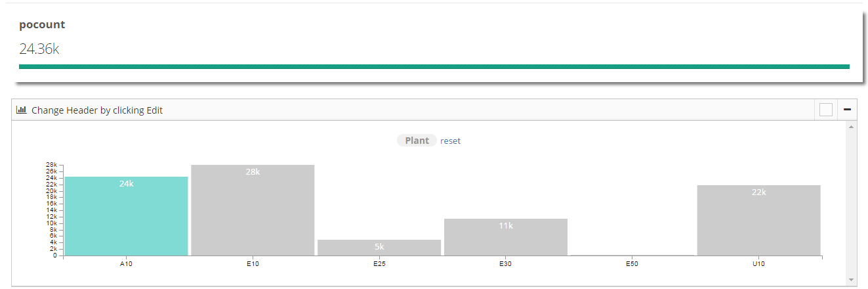Viewport: 868px width, 289px height.
Task: Click the reset link next to Plant
Action: (450, 141)
